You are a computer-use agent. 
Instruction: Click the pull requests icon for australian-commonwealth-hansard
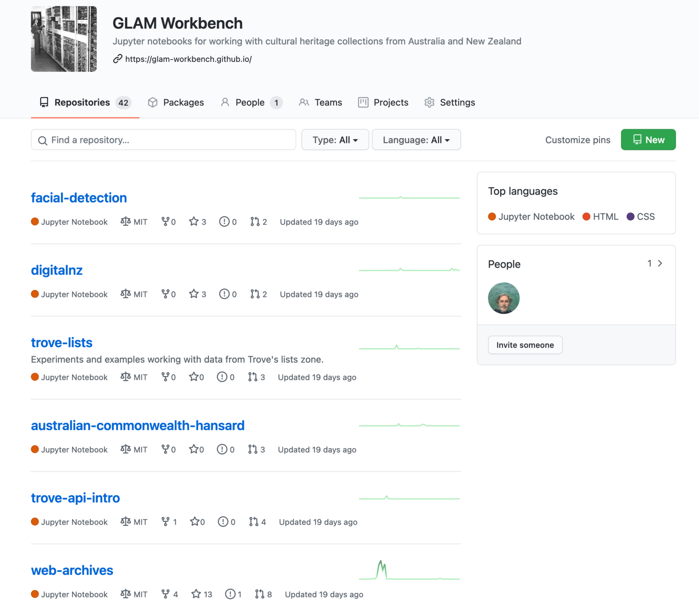coord(253,449)
